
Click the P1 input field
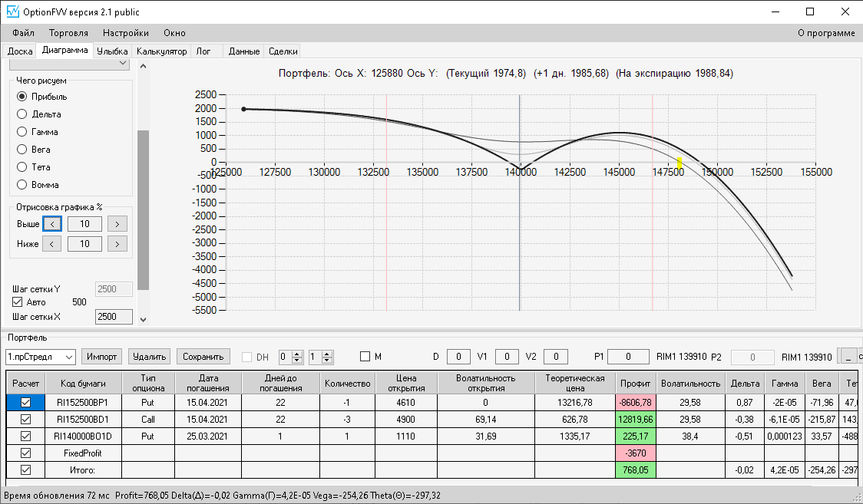click(x=628, y=357)
